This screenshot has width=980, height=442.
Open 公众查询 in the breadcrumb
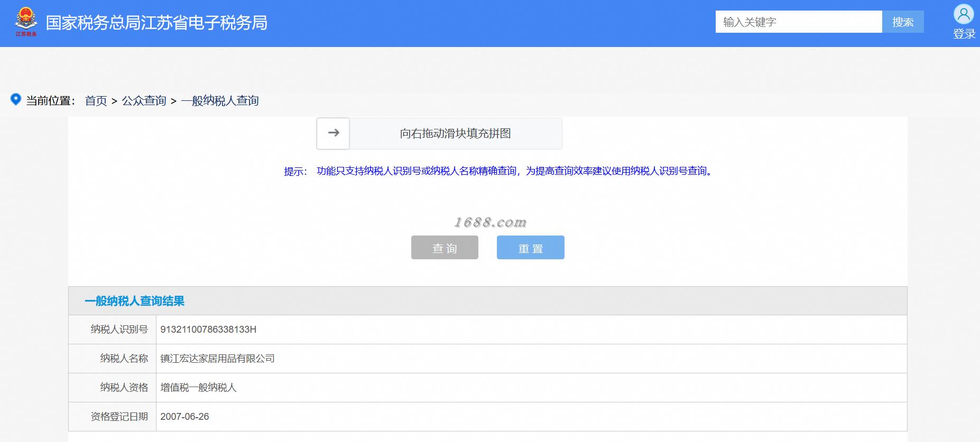[x=144, y=100]
